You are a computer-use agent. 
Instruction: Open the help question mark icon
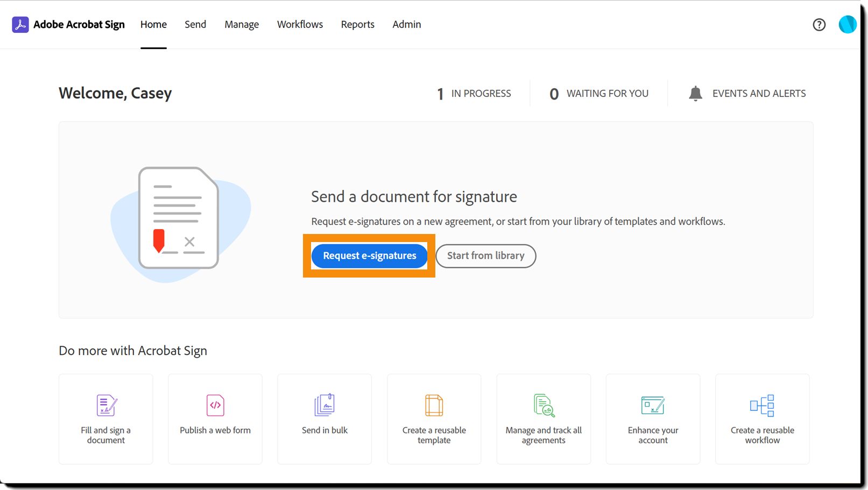[819, 25]
